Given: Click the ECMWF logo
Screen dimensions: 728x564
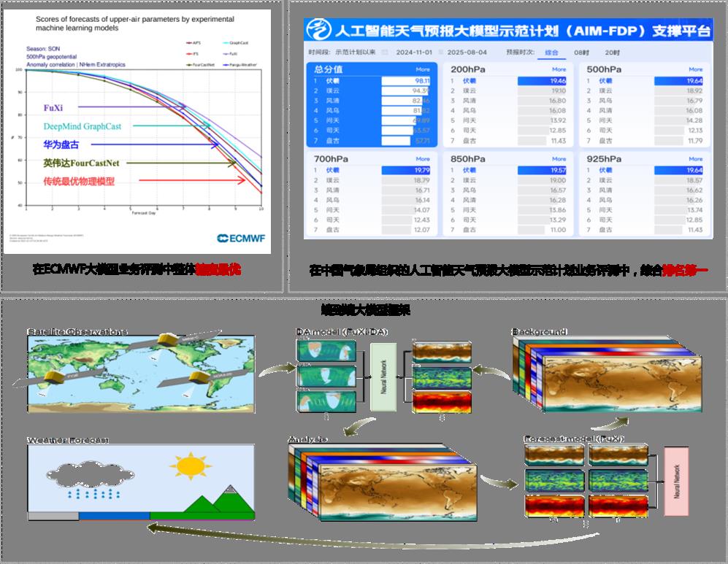Looking at the screenshot, I should (241, 239).
